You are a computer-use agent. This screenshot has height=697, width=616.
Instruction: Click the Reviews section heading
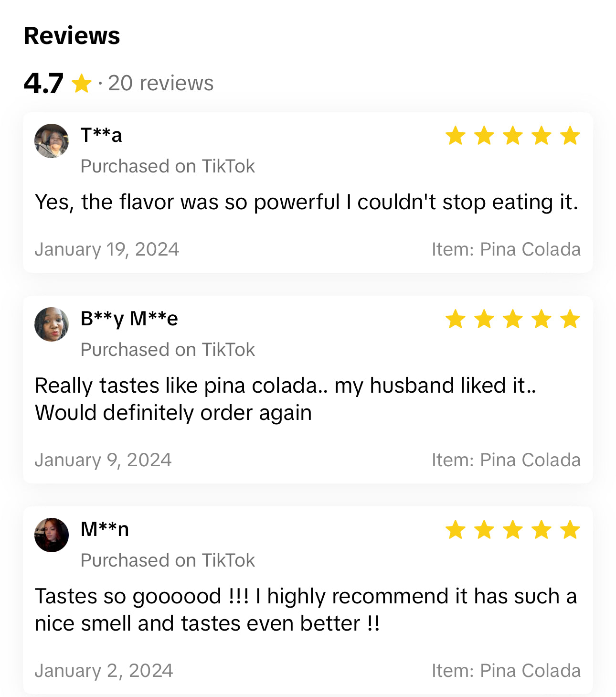[72, 36]
